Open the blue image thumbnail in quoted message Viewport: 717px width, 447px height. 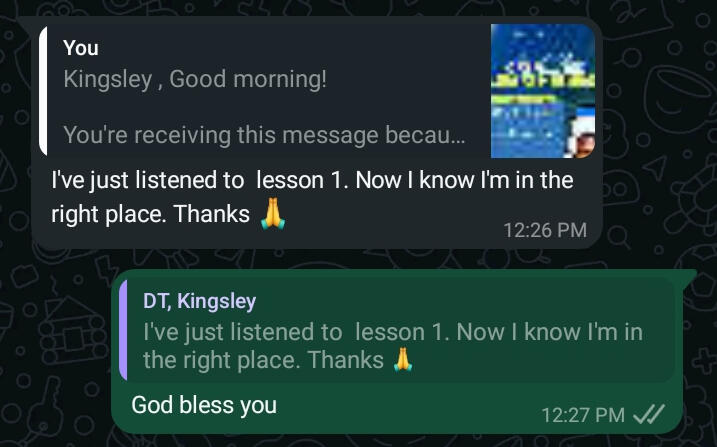pos(543,90)
